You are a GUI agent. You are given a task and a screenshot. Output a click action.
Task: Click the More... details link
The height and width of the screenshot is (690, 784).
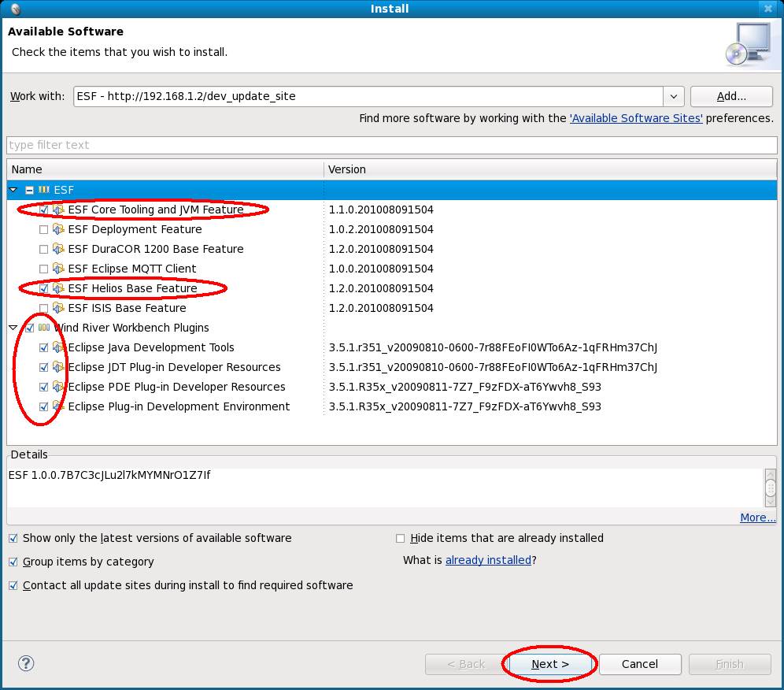coord(757,517)
